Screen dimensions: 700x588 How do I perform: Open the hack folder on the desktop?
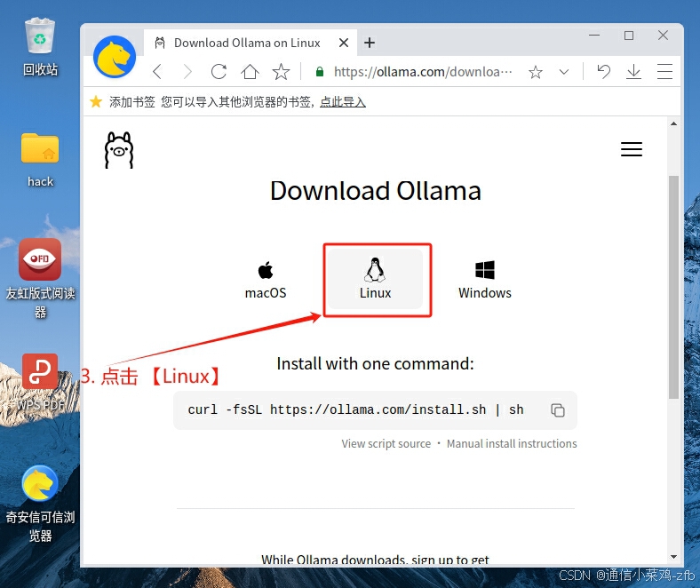pyautogui.click(x=40, y=160)
